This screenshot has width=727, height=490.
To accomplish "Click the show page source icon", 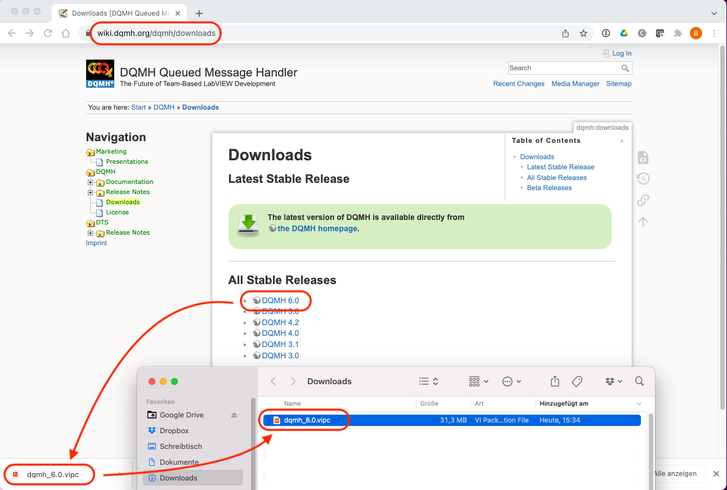I will tap(643, 157).
